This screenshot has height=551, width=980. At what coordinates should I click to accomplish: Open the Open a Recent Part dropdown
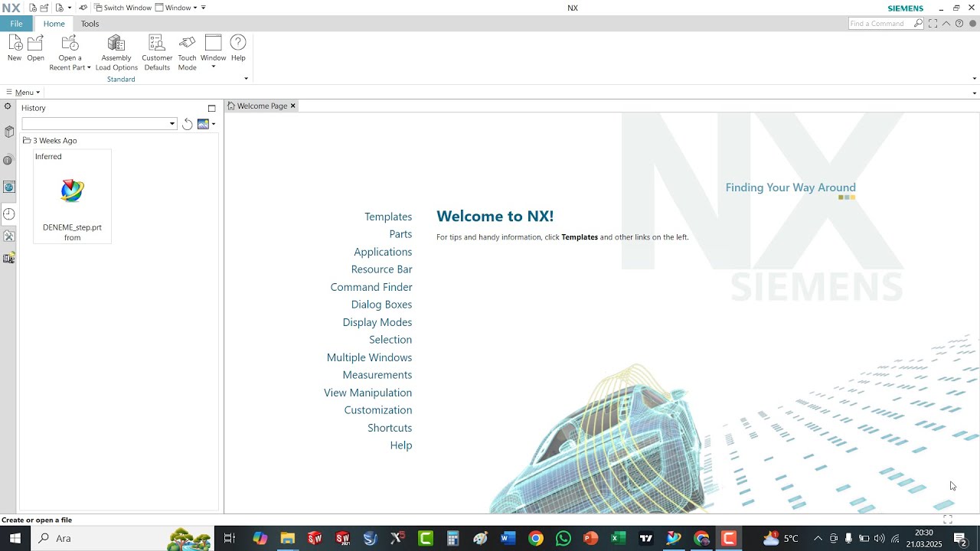pyautogui.click(x=70, y=53)
